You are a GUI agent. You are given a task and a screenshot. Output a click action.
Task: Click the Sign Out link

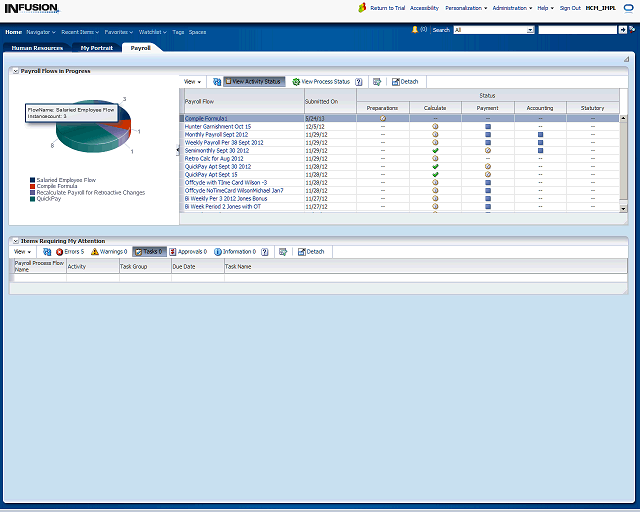570,7
